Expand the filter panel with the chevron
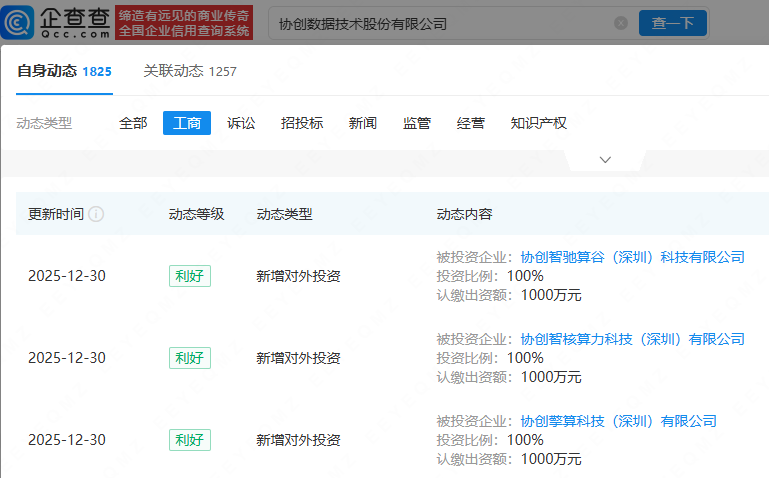 (x=605, y=160)
